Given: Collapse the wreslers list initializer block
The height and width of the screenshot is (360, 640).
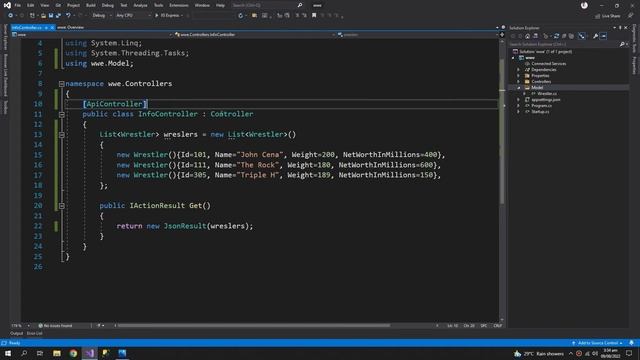Looking at the screenshot, I should pos(62,135).
